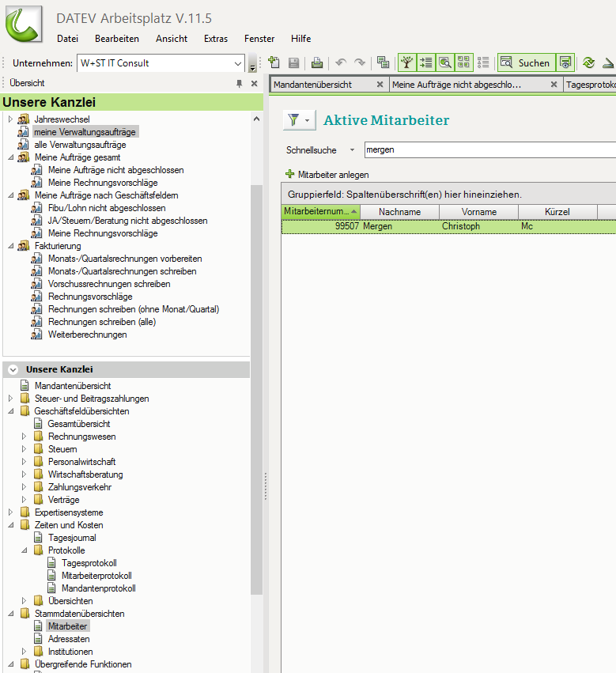
Task: Click the bulleted list view icon
Action: pos(483,62)
